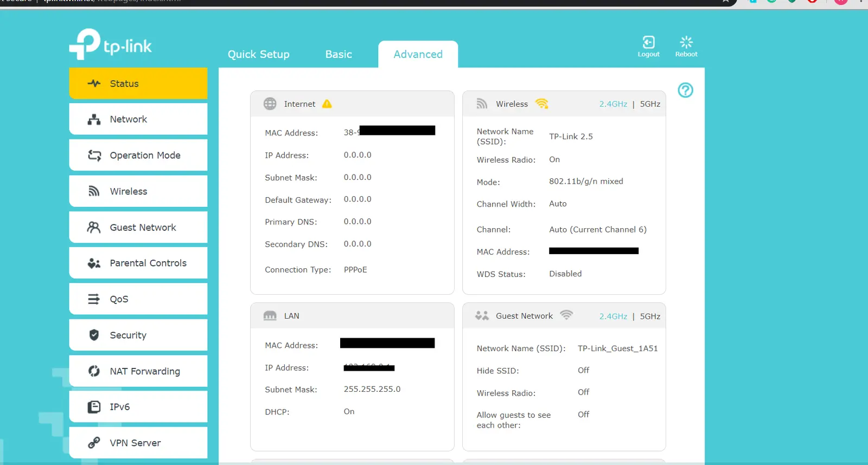
Task: Show Wireless panel 5GHz info
Action: click(x=650, y=104)
